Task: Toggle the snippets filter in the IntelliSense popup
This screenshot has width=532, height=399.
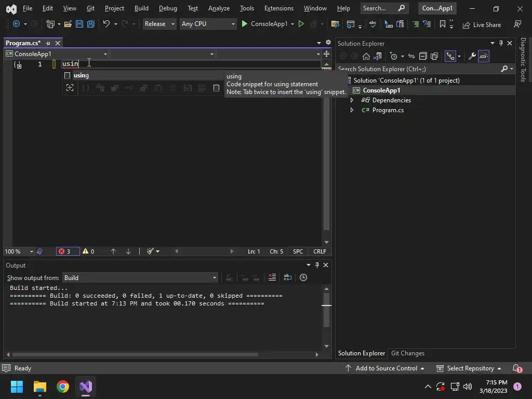Action: tap(216, 88)
